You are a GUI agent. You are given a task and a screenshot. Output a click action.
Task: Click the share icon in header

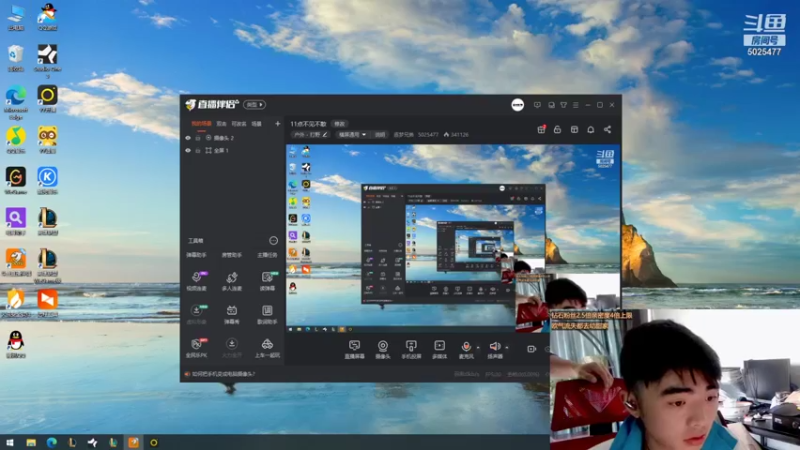pos(608,130)
